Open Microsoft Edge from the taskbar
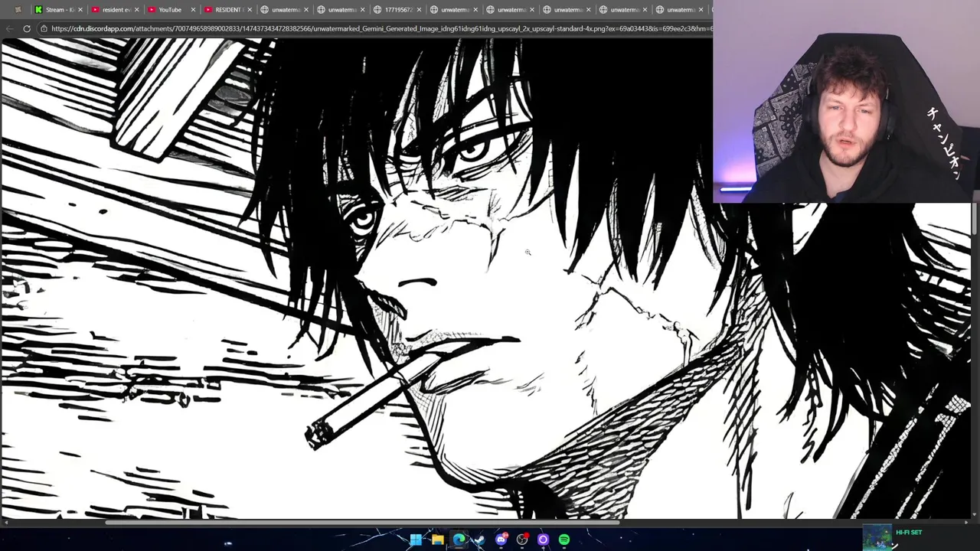Viewport: 980px width, 551px height. [x=459, y=540]
